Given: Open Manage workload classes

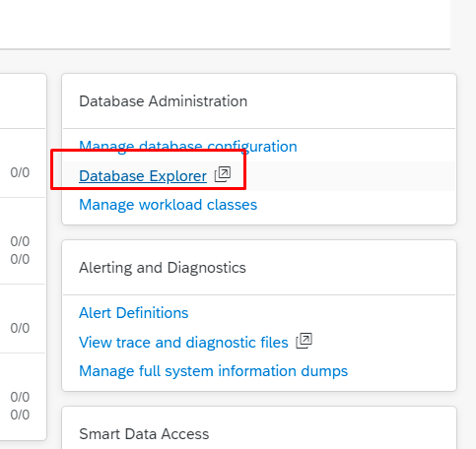Looking at the screenshot, I should [x=168, y=205].
